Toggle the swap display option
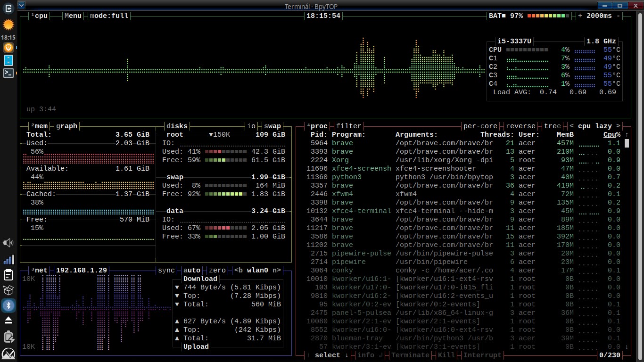The height and width of the screenshot is (362, 644). (272, 126)
